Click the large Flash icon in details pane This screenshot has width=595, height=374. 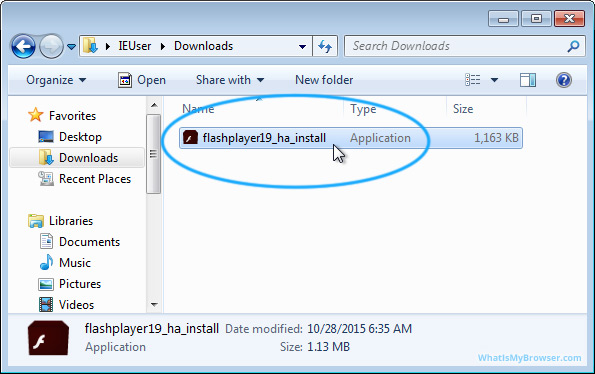click(x=49, y=338)
